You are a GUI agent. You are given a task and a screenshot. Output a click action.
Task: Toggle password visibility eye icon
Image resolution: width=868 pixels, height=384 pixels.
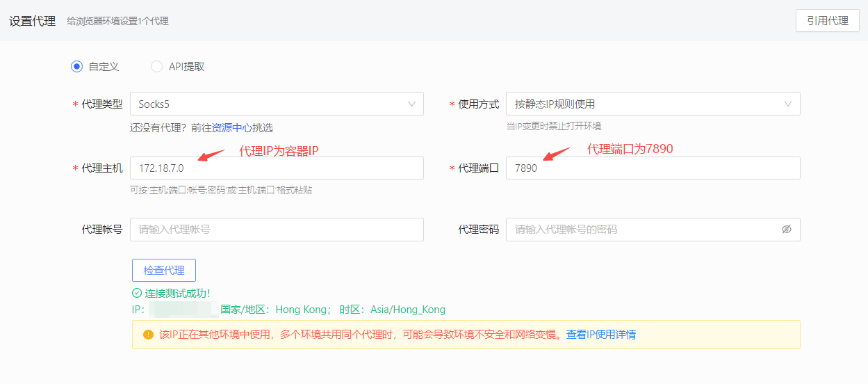[x=786, y=230]
